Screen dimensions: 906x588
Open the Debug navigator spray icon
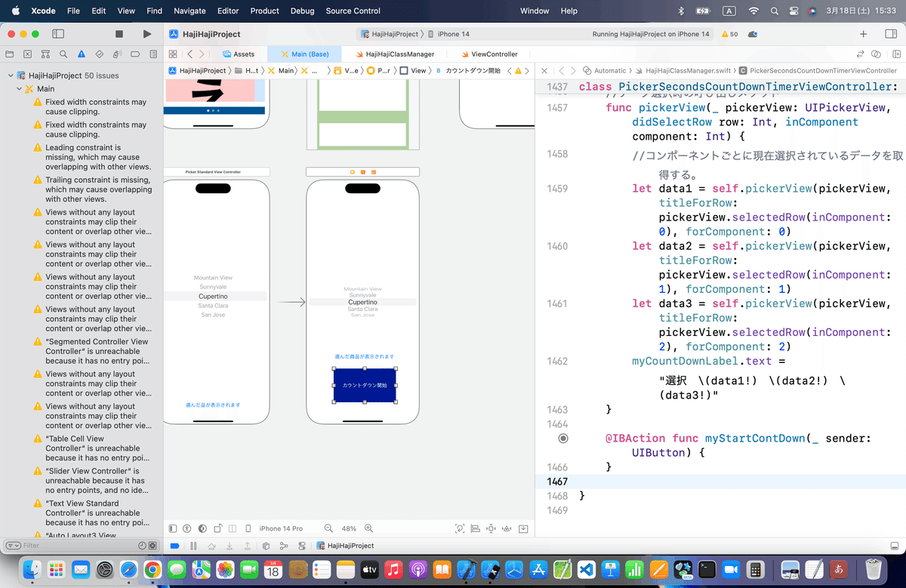pos(116,54)
